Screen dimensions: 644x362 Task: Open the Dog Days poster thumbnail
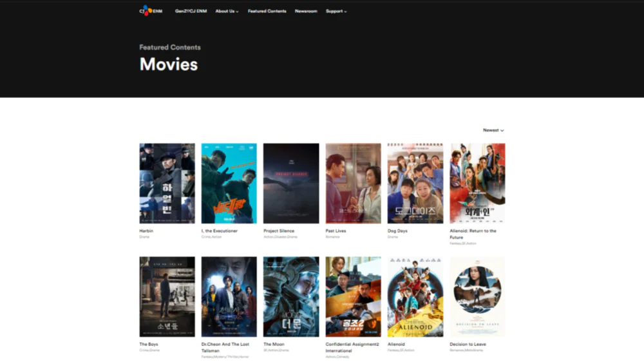pyautogui.click(x=415, y=184)
